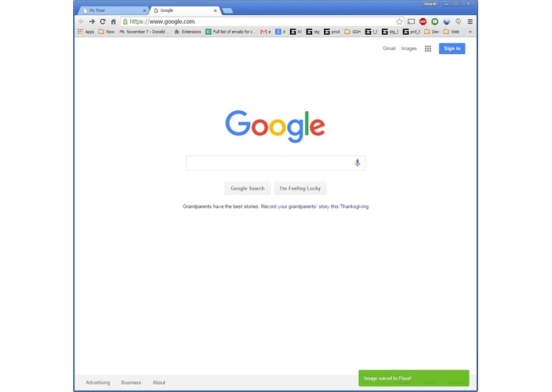This screenshot has width=552, height=392.
Task: Start voice search with the microphone
Action: [x=357, y=163]
